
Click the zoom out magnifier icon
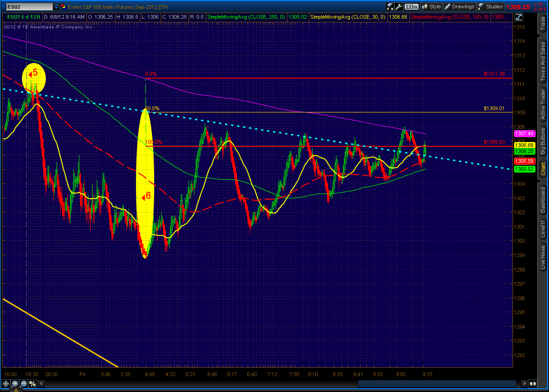pyautogui.click(x=24, y=384)
